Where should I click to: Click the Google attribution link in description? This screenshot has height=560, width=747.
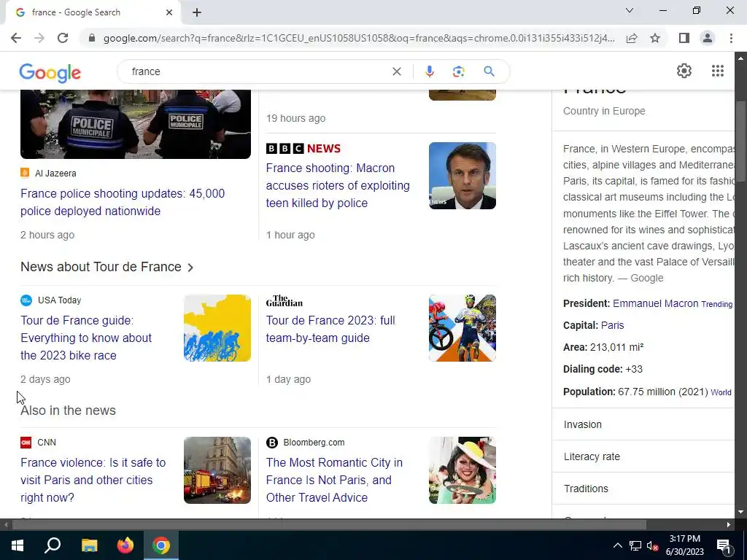pyautogui.click(x=646, y=278)
